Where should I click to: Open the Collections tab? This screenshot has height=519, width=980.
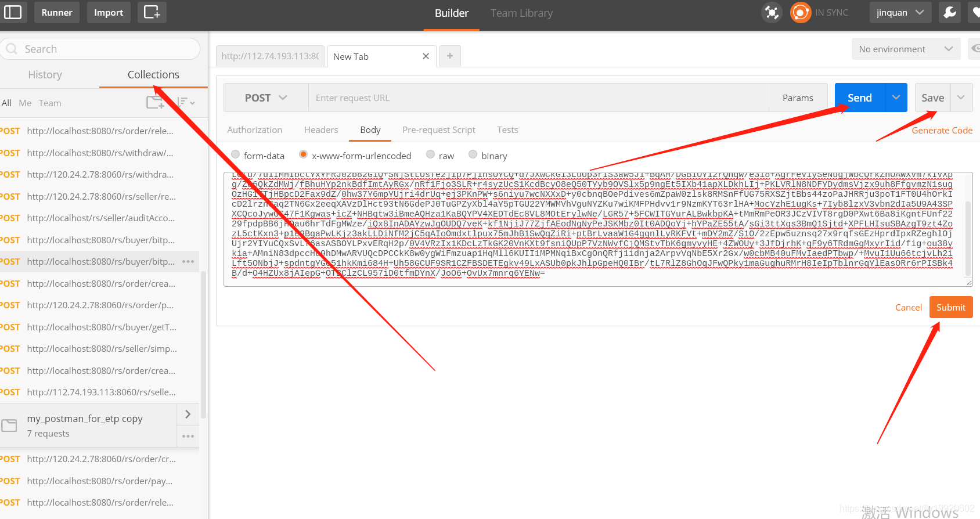(153, 74)
